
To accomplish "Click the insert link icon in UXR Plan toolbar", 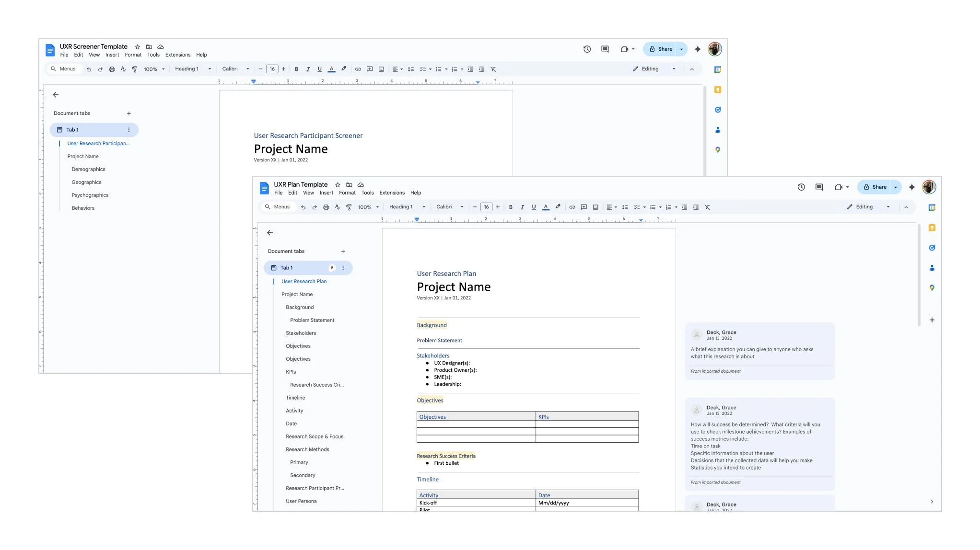I will point(572,207).
